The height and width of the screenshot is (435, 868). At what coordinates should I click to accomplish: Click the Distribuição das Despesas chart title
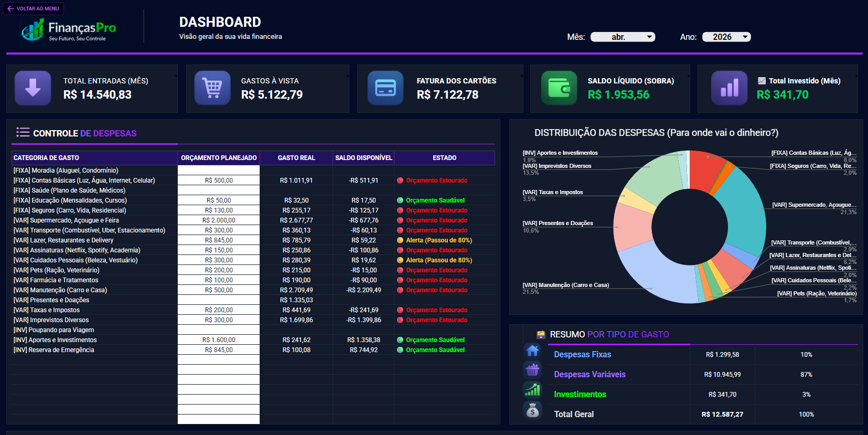point(656,133)
